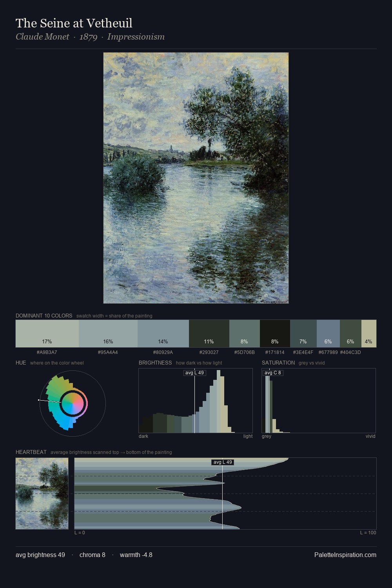Open the PaletteInspiration.com link

point(345,555)
